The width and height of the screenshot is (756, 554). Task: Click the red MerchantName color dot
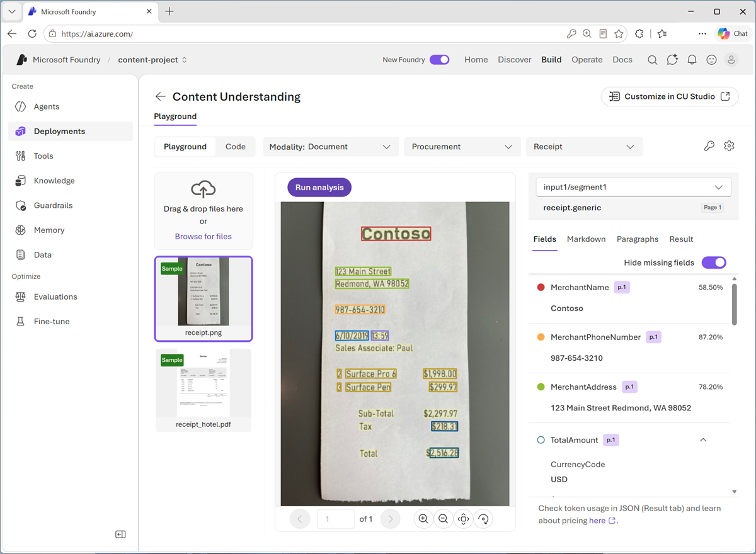click(541, 287)
